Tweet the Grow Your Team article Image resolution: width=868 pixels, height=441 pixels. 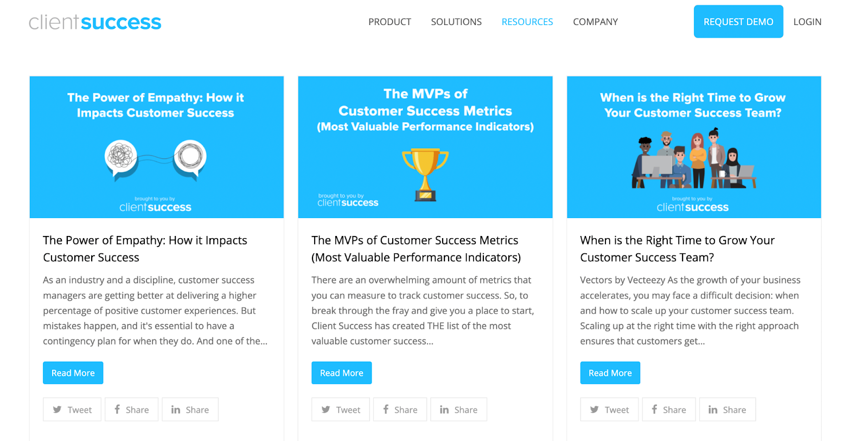609,409
